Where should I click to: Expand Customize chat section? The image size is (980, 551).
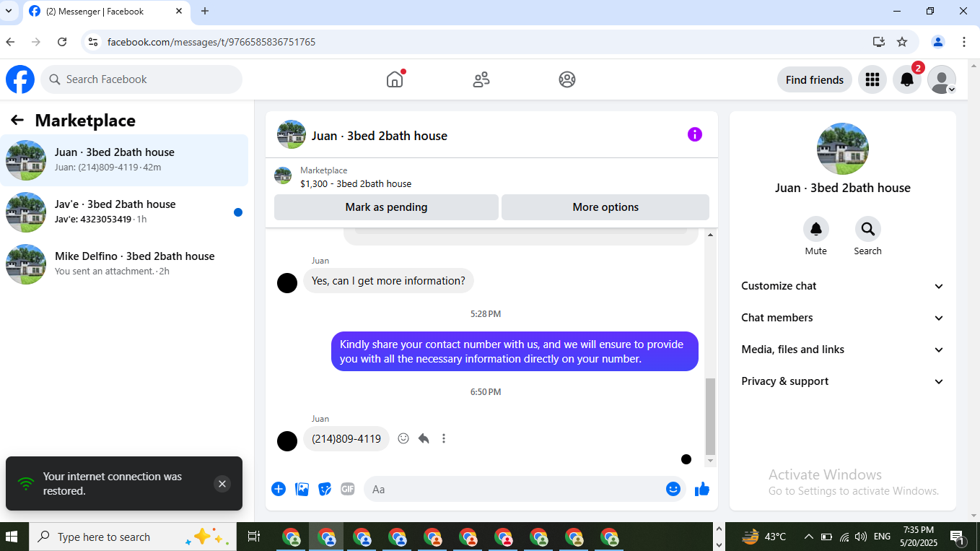click(842, 286)
